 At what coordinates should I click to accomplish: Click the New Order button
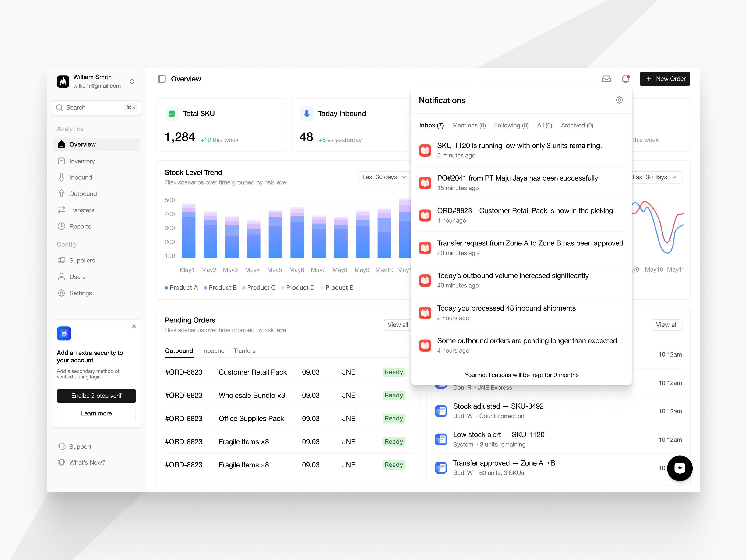[664, 79]
